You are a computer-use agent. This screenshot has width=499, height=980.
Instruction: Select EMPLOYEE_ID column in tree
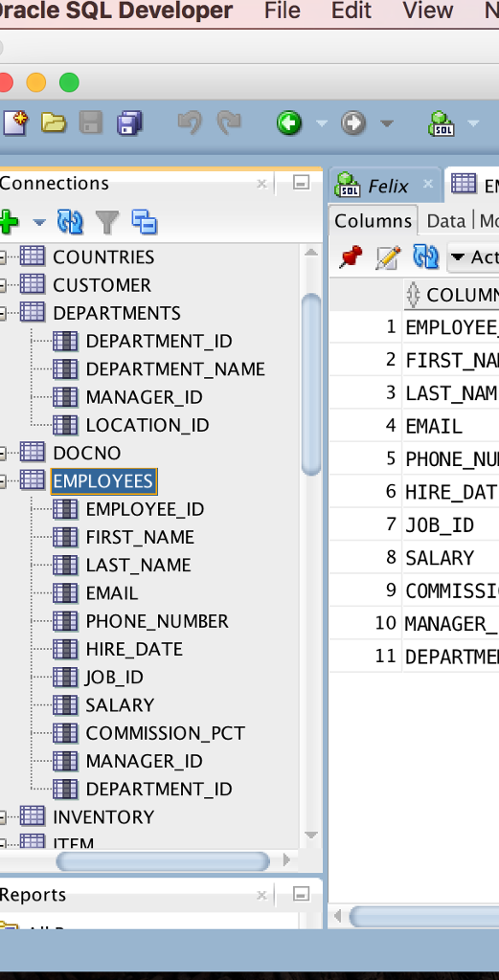[x=145, y=509]
